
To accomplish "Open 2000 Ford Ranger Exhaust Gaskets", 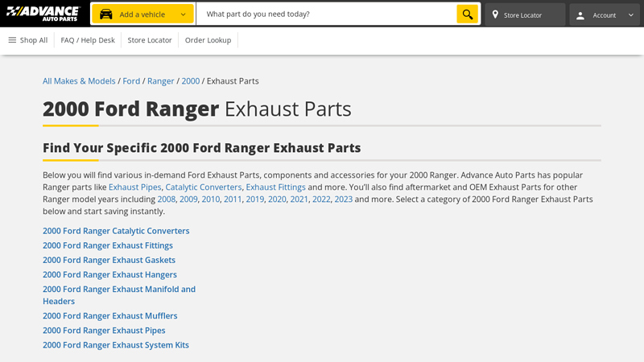I will click(109, 260).
